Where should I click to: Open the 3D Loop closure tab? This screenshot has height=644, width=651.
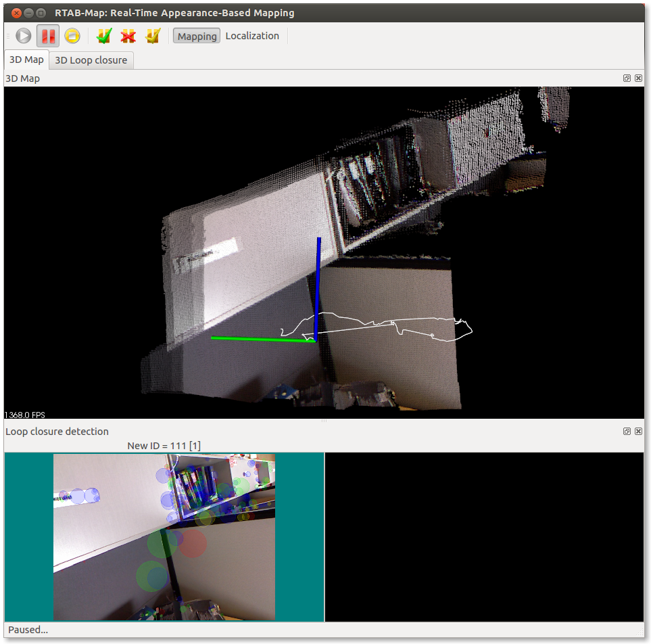pyautogui.click(x=91, y=60)
